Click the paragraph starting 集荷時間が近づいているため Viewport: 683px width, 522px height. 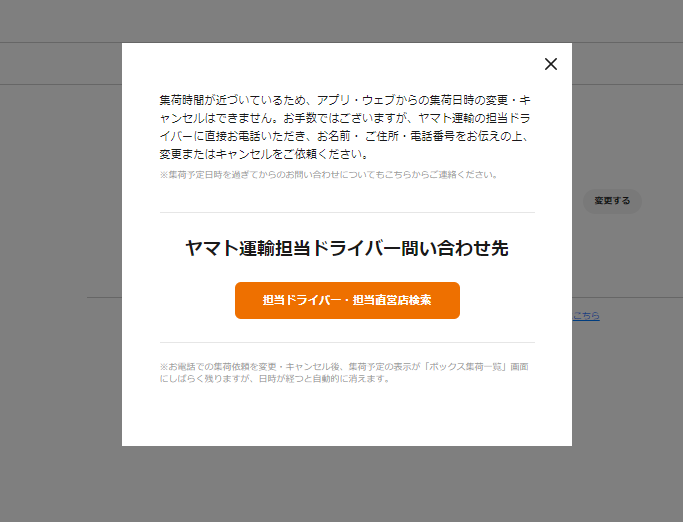[x=345, y=127]
